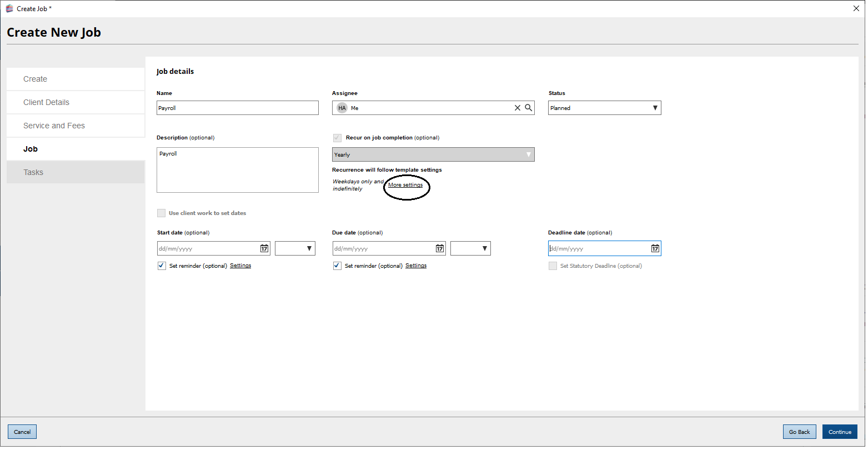The width and height of the screenshot is (868, 450).
Task: Click the Go Back button
Action: (x=800, y=432)
